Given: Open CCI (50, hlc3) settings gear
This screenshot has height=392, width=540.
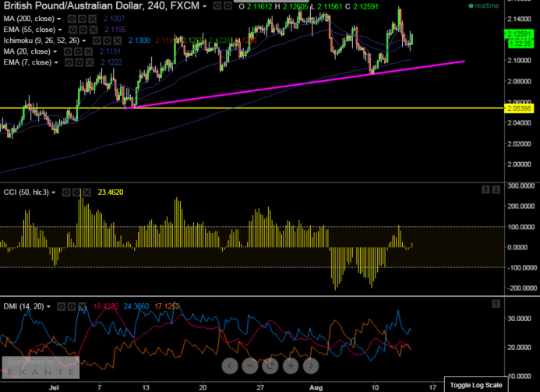Looking at the screenshot, I should point(76,192).
